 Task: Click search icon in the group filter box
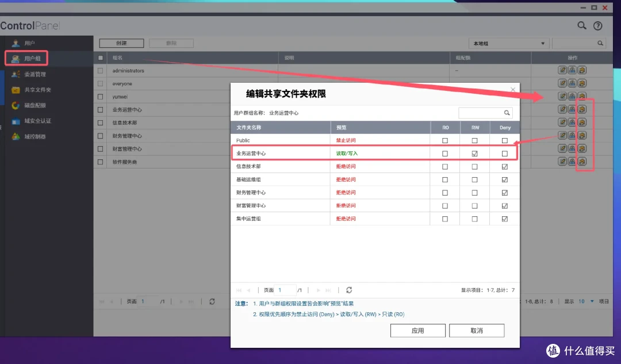(600, 43)
